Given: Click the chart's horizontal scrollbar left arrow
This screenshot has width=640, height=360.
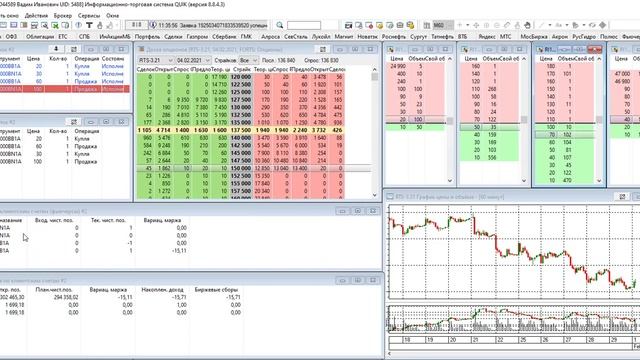Looking at the screenshot, I should pyautogui.click(x=389, y=353).
